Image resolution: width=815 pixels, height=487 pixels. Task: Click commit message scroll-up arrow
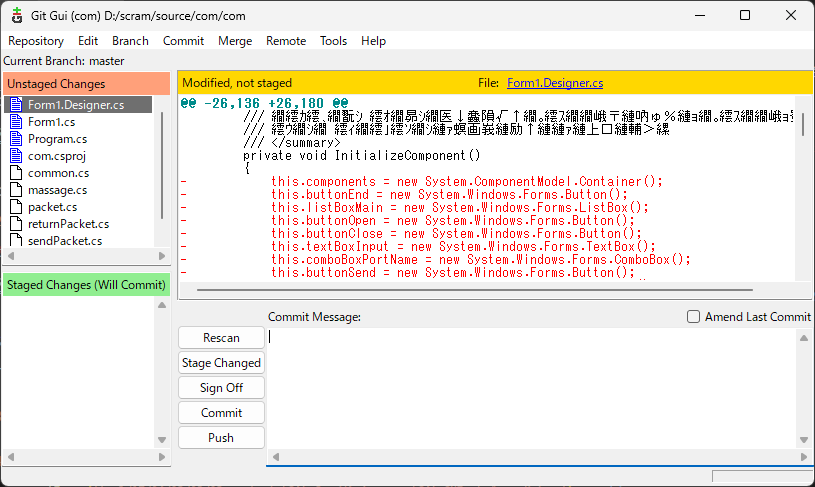804,338
